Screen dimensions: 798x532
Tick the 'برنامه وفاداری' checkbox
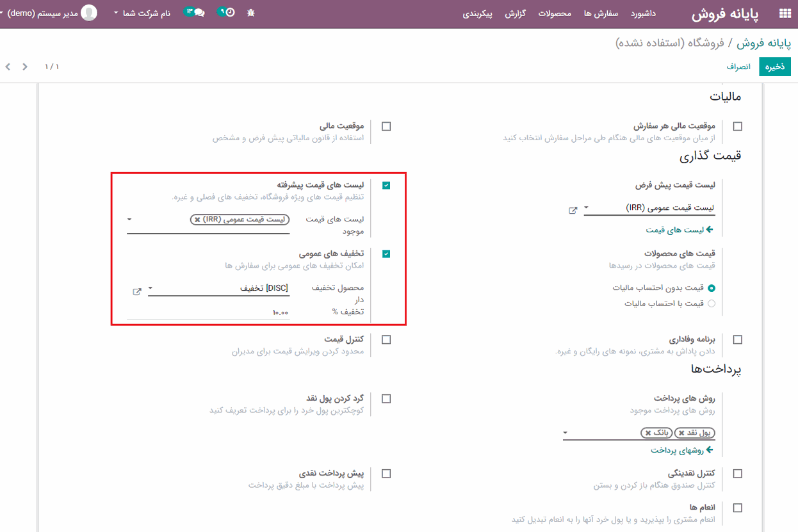[738, 340]
